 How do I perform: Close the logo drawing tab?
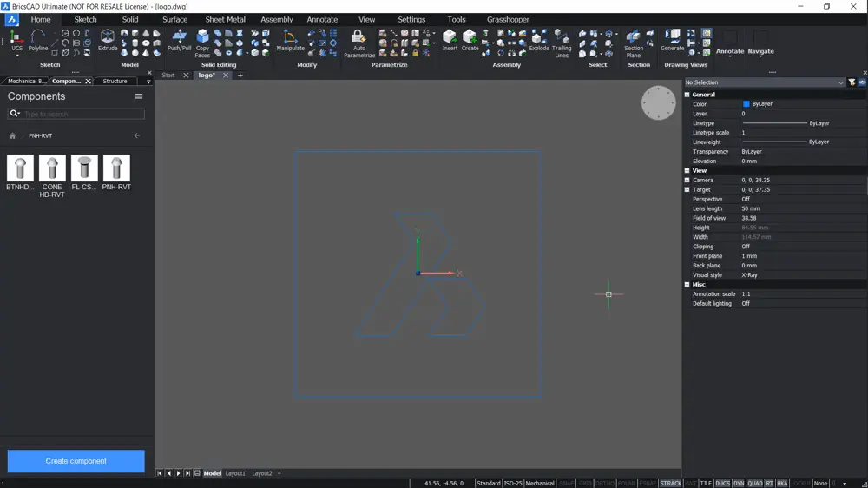(x=226, y=76)
